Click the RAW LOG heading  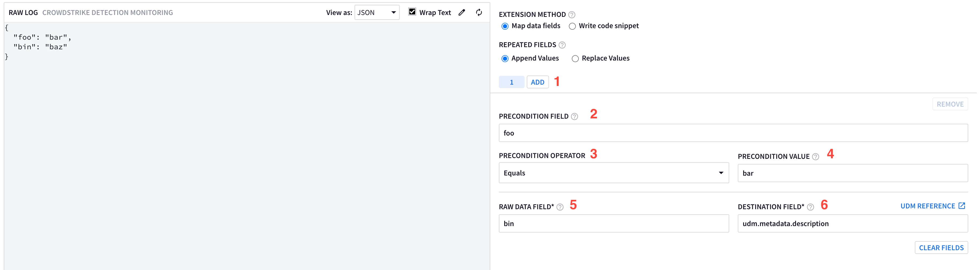point(23,13)
